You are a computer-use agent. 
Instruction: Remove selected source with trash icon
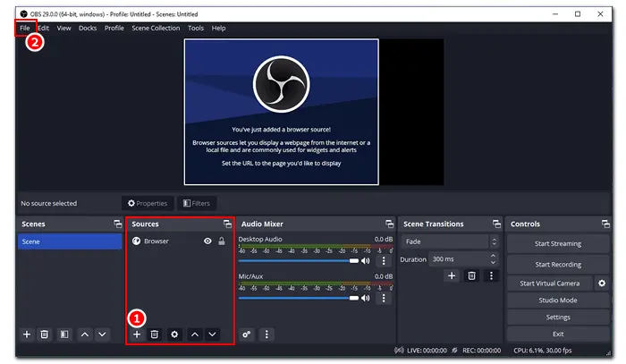coord(155,334)
